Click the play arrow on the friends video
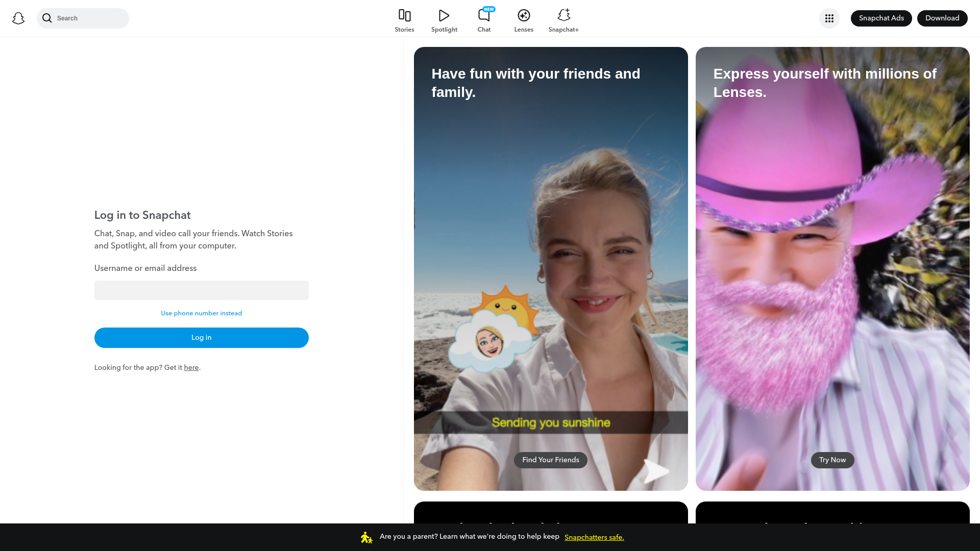Image resolution: width=980 pixels, height=551 pixels. (x=656, y=471)
